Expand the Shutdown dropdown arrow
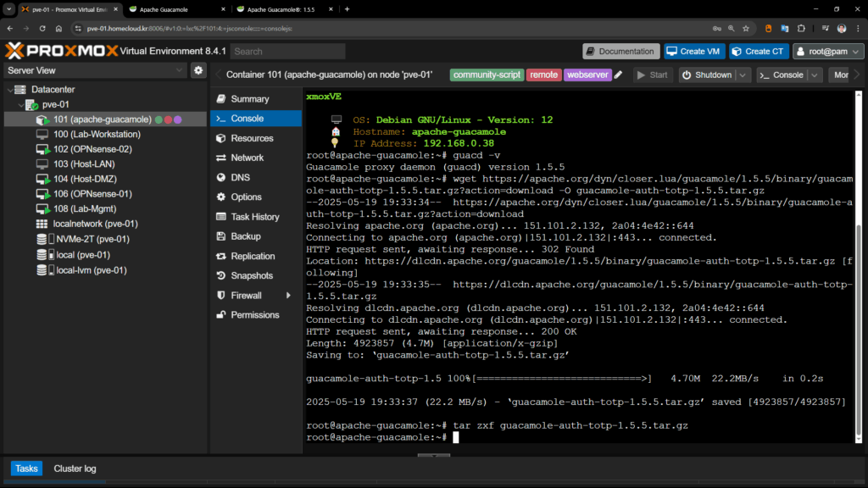Screen dimensions: 868x488 pyautogui.click(x=743, y=75)
